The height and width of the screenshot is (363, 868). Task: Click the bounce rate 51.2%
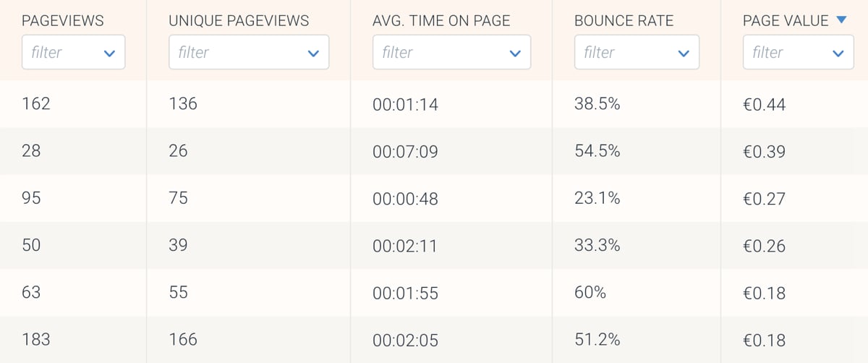(x=597, y=339)
